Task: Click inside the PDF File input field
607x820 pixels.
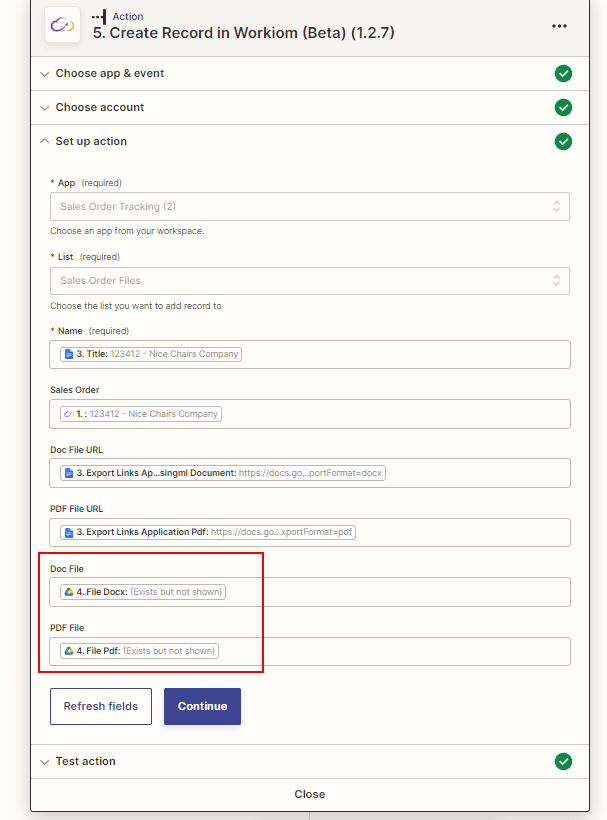Action: click(x=310, y=651)
